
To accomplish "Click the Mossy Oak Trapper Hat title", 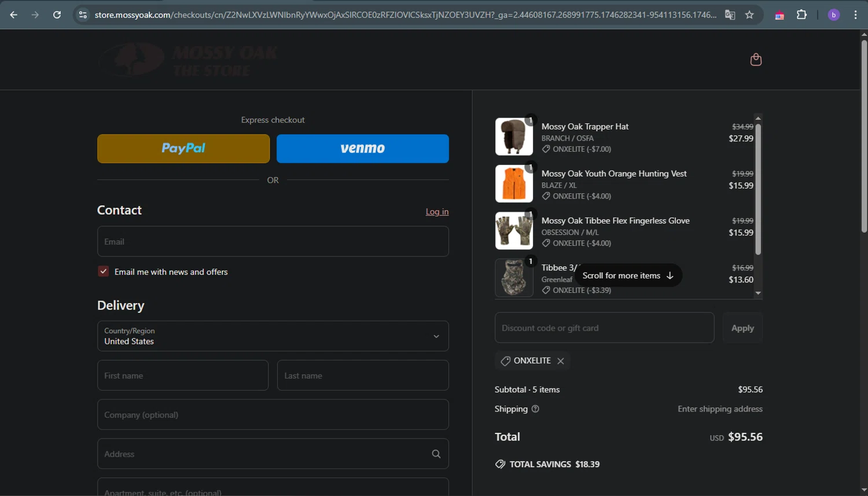I will (x=585, y=126).
